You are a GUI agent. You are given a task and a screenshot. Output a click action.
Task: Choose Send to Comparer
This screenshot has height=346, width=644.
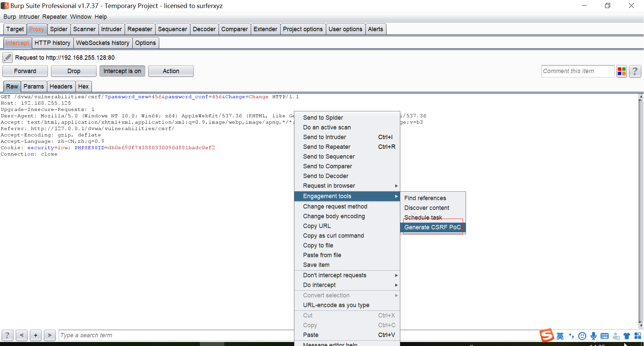coord(347,166)
